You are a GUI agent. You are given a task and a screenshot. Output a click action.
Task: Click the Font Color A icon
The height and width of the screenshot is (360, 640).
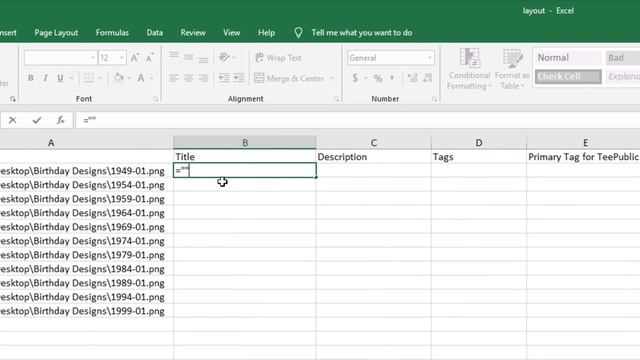[x=141, y=78]
